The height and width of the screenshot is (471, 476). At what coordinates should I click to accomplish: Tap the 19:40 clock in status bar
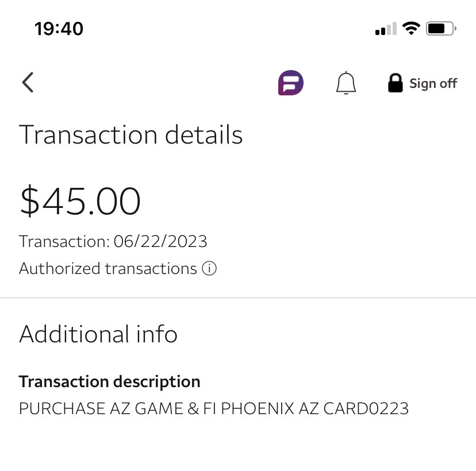59,29
